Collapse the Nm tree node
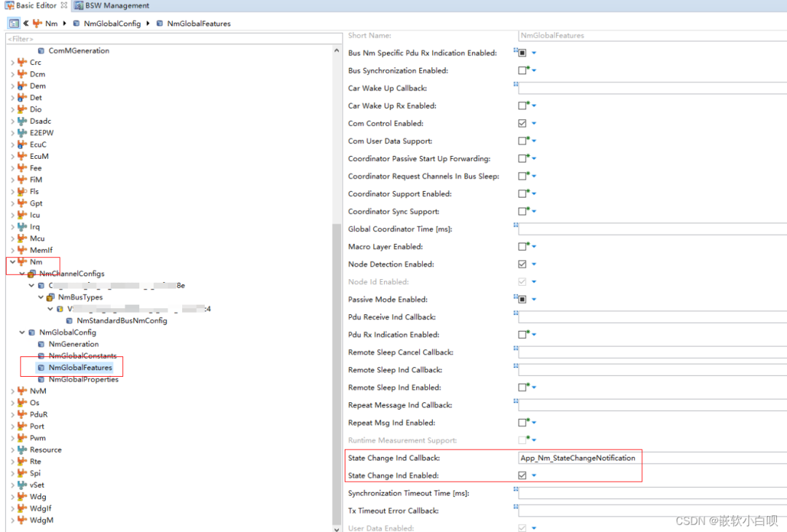787x532 pixels. pos(12,262)
